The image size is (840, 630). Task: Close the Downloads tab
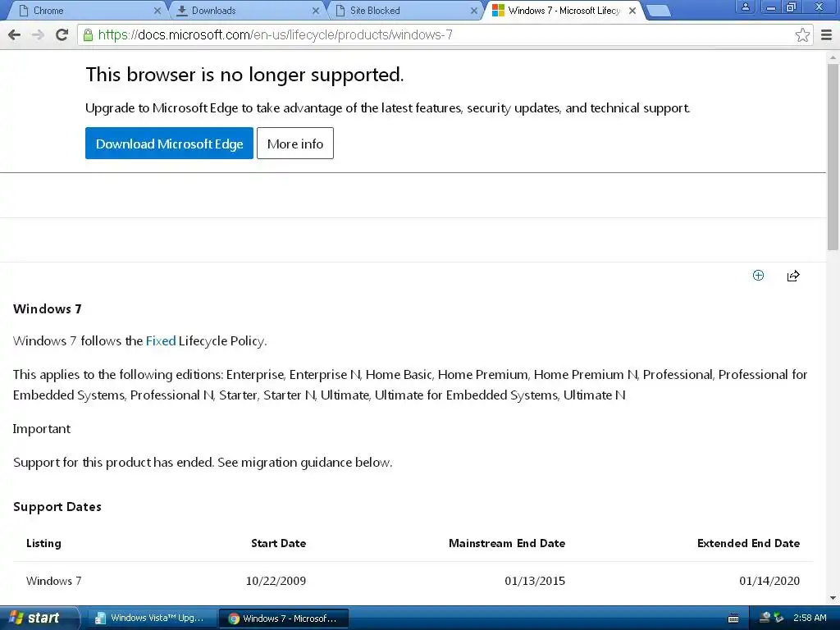316,11
